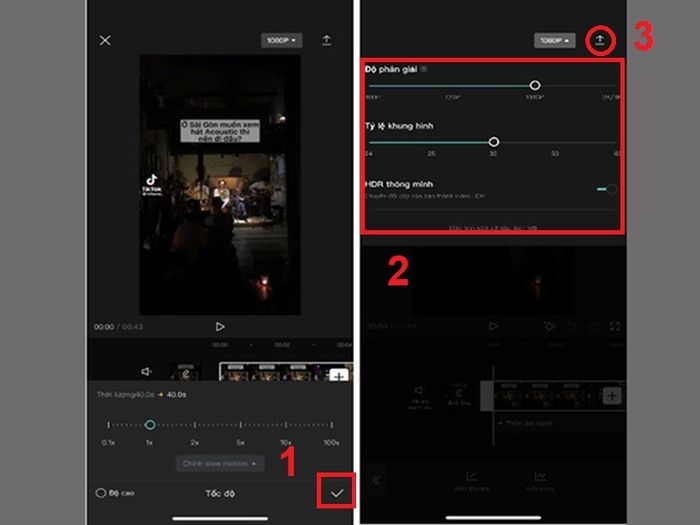Expand the Chỉnh slow motion option
The image size is (700, 525).
click(x=220, y=464)
